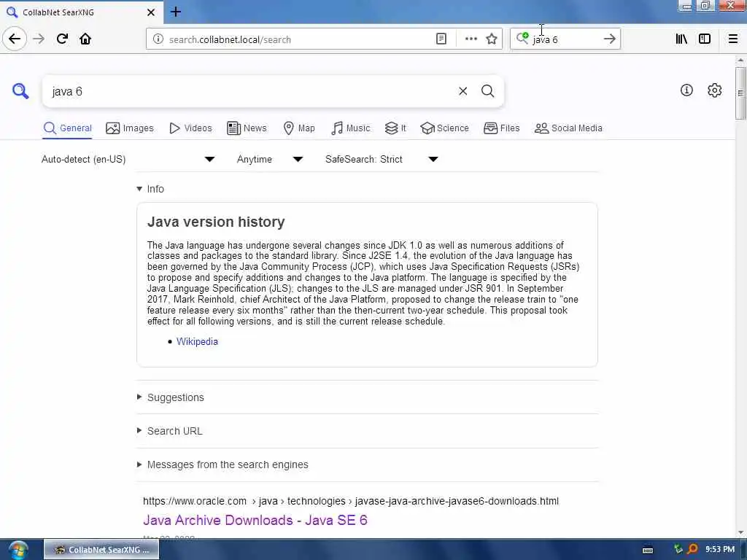Screen dimensions: 747x560
Task: Switch to the Map category
Action: [x=299, y=128]
